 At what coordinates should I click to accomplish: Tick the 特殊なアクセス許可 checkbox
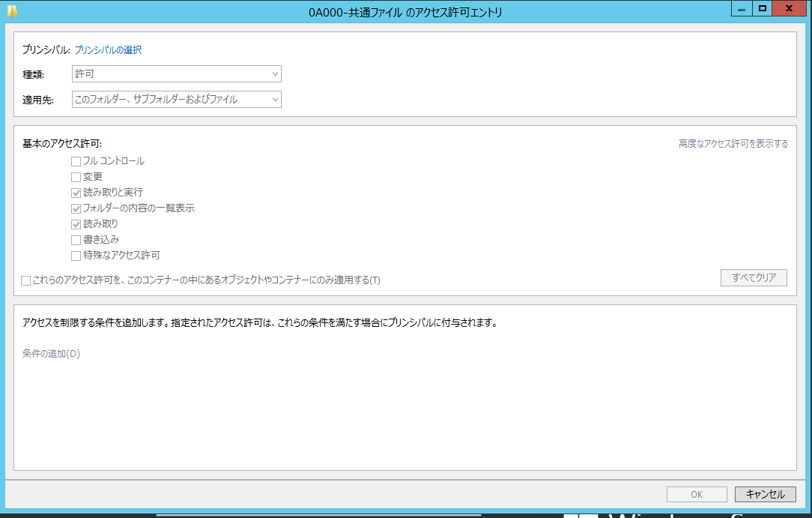pyautogui.click(x=76, y=256)
